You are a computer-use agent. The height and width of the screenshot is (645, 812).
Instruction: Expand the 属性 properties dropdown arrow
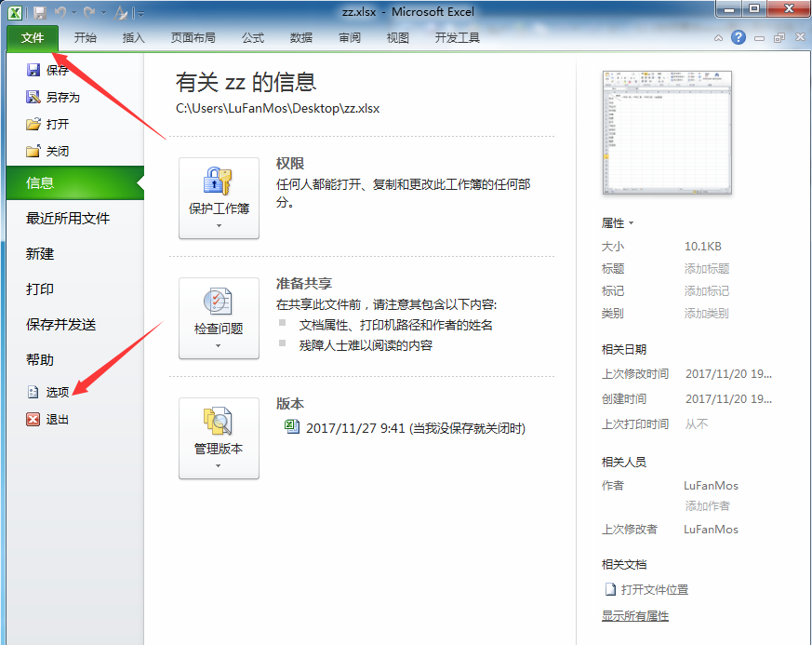pyautogui.click(x=631, y=223)
